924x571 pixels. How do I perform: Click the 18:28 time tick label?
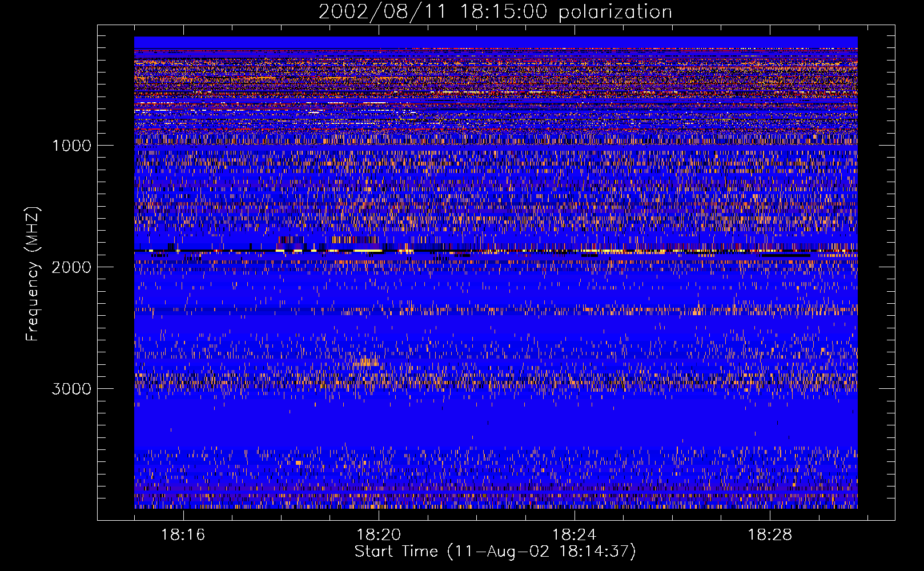770,534
